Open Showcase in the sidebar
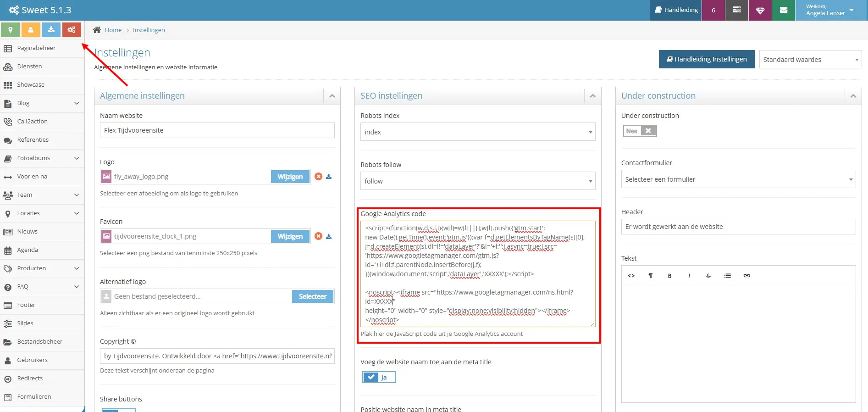 42,85
